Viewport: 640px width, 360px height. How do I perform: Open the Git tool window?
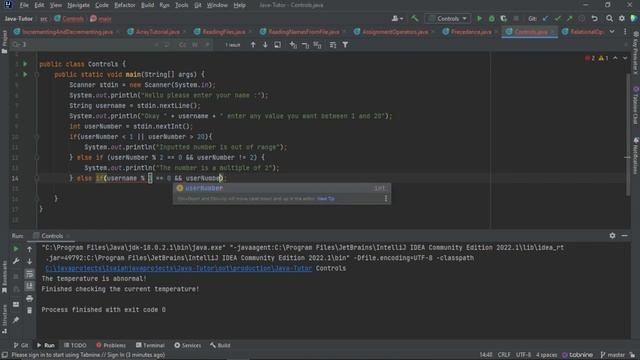click(x=21, y=345)
